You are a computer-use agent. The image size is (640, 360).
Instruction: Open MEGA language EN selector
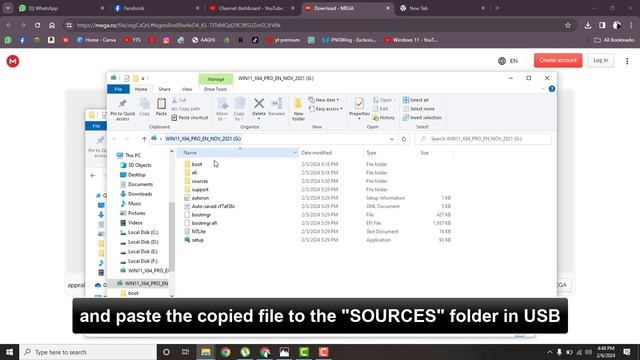(x=508, y=61)
